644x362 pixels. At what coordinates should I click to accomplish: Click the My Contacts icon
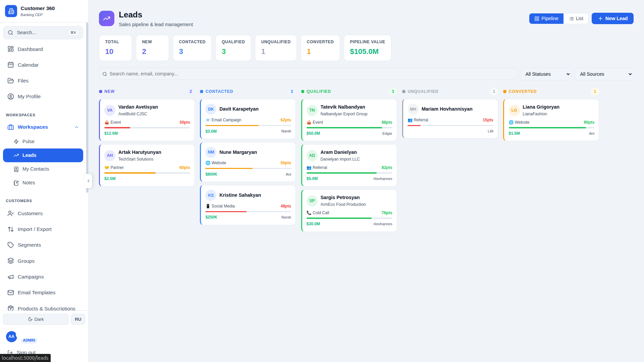[16, 169]
